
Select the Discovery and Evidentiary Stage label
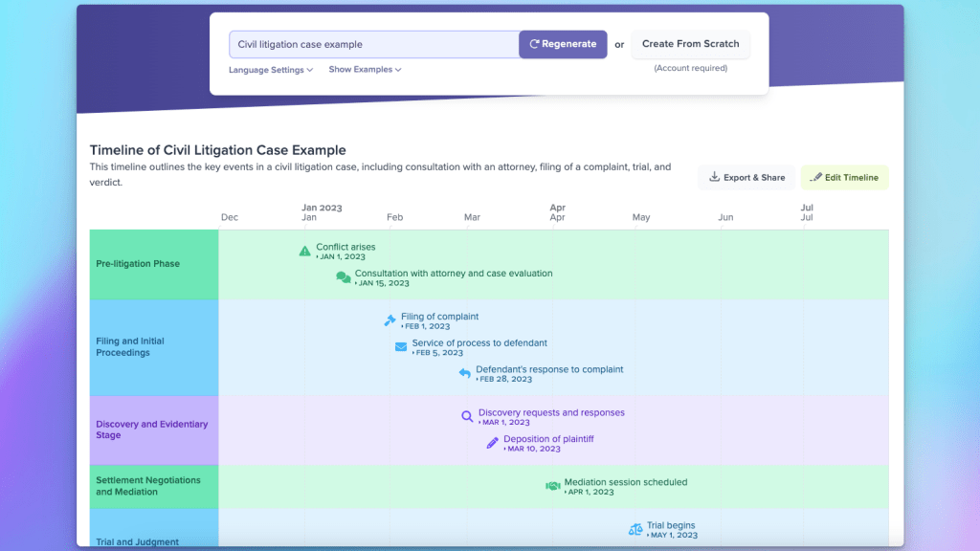click(x=151, y=430)
